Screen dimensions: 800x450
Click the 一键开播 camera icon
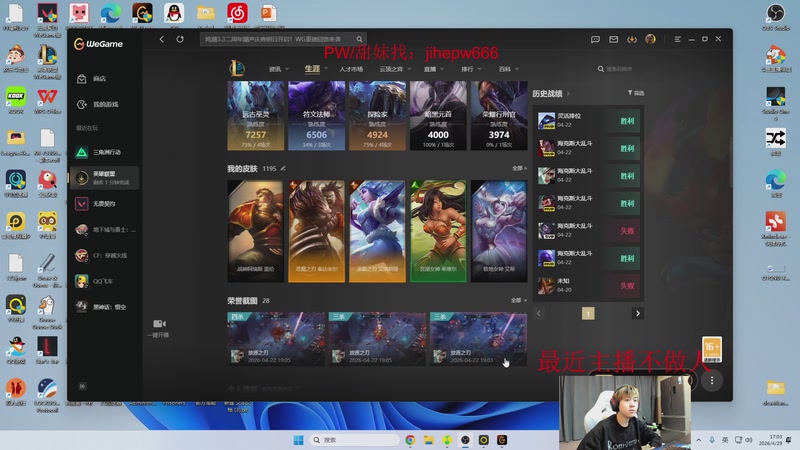pos(159,323)
